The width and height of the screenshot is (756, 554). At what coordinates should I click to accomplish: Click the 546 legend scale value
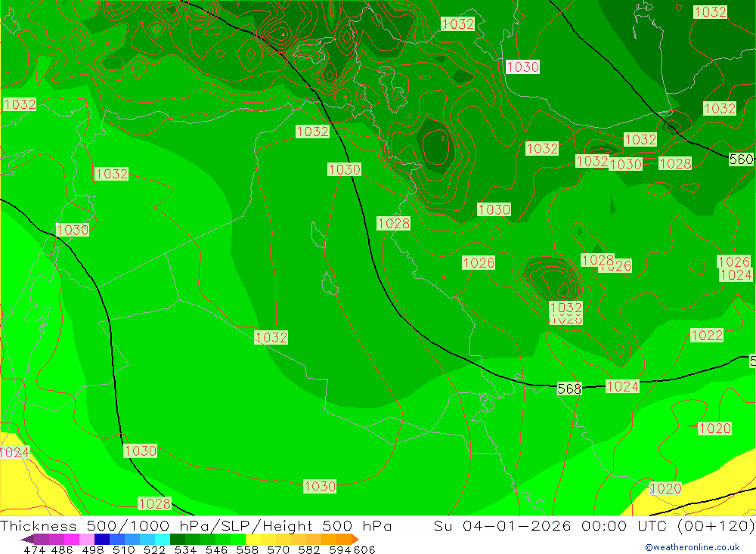[x=216, y=549]
